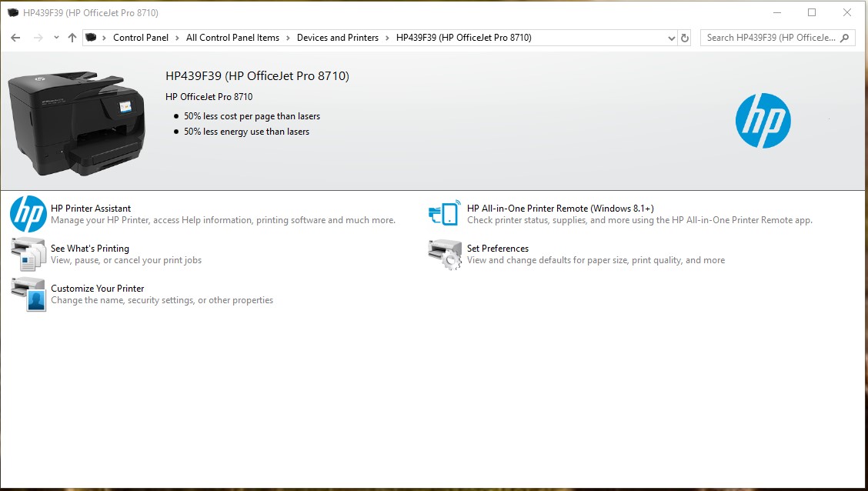Image resolution: width=868 pixels, height=491 pixels.
Task: Go up one level with Up arrow
Action: tap(72, 38)
